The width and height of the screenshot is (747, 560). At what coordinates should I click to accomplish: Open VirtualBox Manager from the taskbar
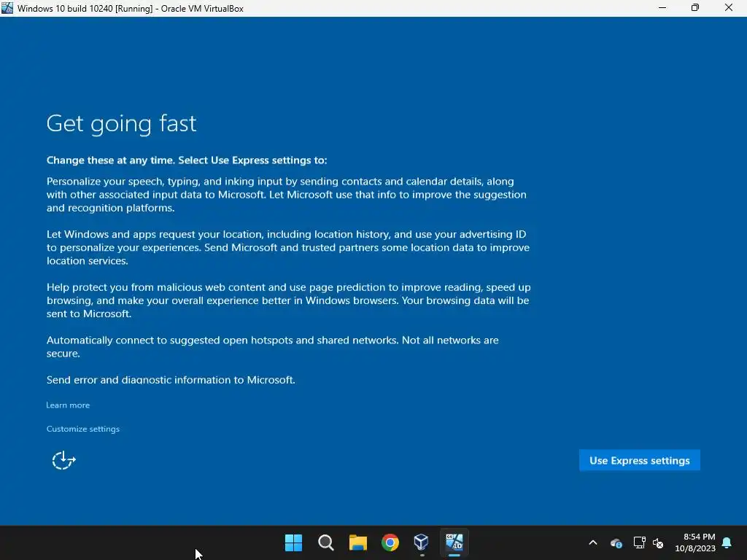pos(422,542)
